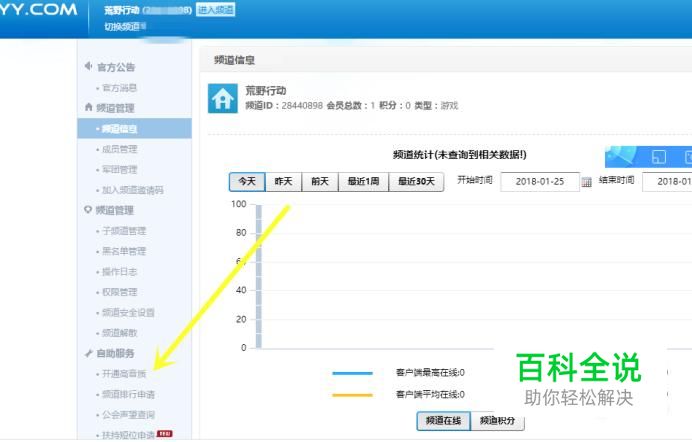Click the wrench icon beside 自助服务

point(88,353)
